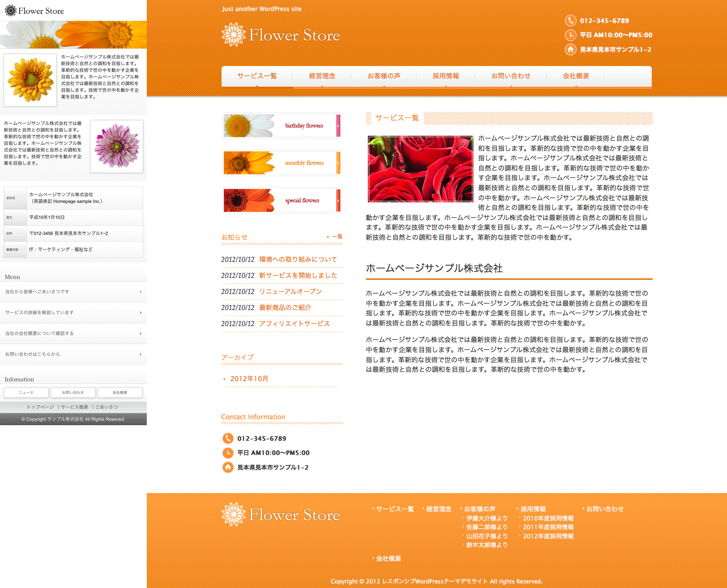
Task: Click the clock icon under Contact Information
Action: (228, 453)
